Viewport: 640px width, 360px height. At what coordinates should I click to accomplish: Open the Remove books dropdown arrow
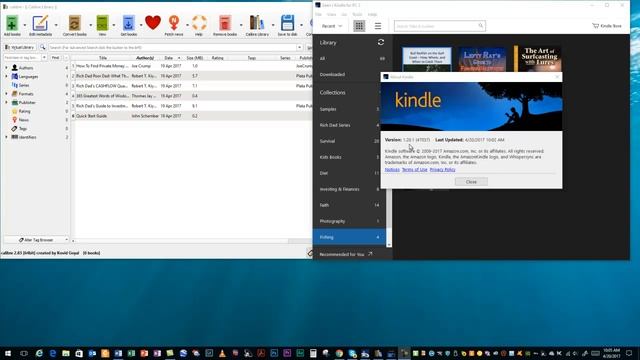tap(241, 25)
